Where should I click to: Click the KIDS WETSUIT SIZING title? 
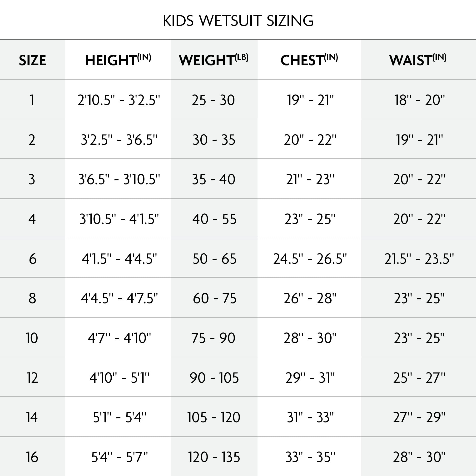[x=238, y=21]
